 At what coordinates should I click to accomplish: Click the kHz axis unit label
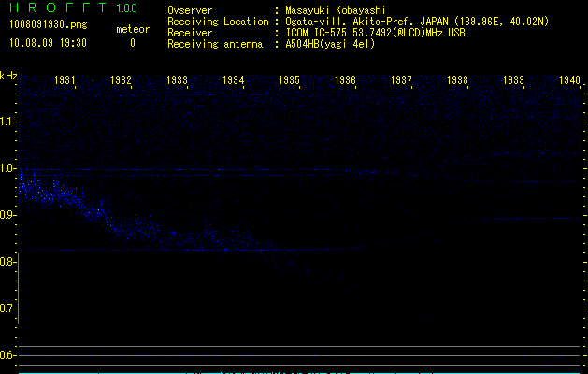pyautogui.click(x=8, y=76)
